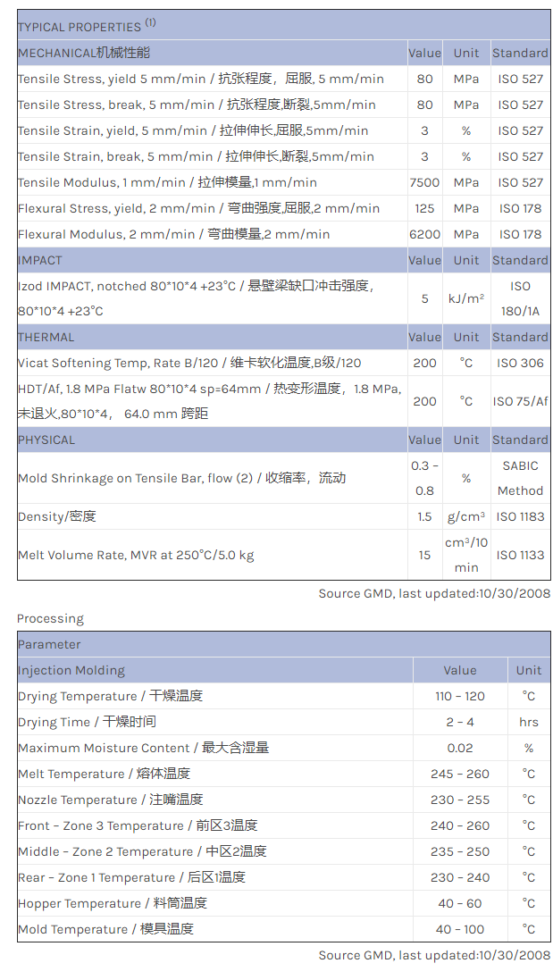The width and height of the screenshot is (553, 980).
Task: Click the Melt Temperature value 245 - 260
Action: [460, 774]
